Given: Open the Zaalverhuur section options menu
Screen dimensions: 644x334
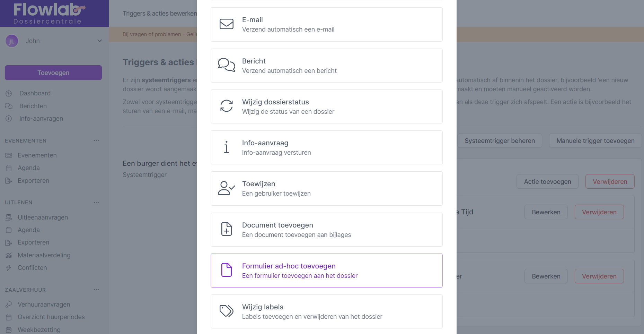Looking at the screenshot, I should (x=97, y=290).
